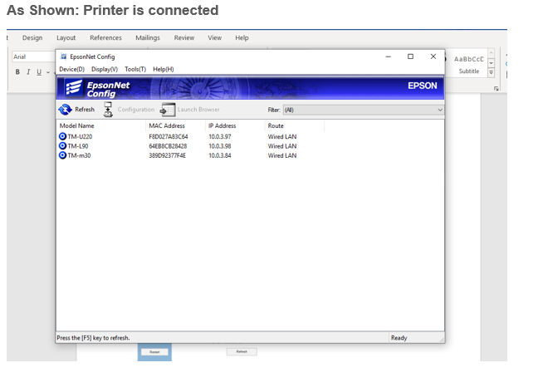Select the TM-m30 printer icon
The width and height of the screenshot is (543, 392).
point(62,155)
